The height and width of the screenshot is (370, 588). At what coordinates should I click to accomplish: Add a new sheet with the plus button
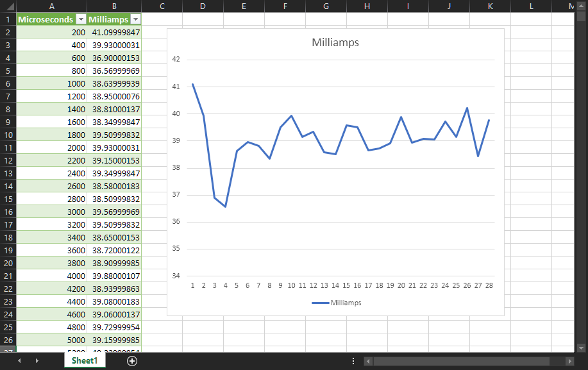pos(132,361)
